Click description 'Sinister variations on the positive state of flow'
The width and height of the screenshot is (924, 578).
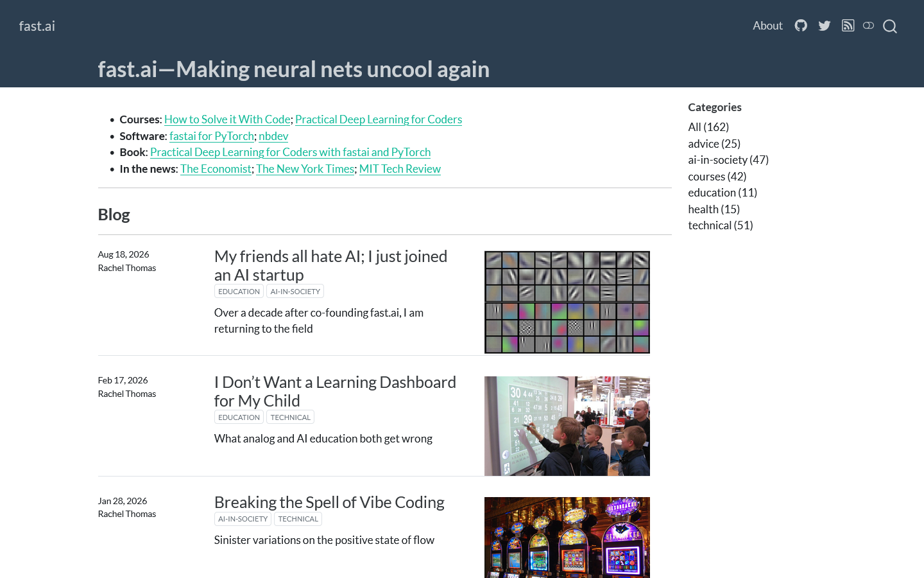coord(324,540)
